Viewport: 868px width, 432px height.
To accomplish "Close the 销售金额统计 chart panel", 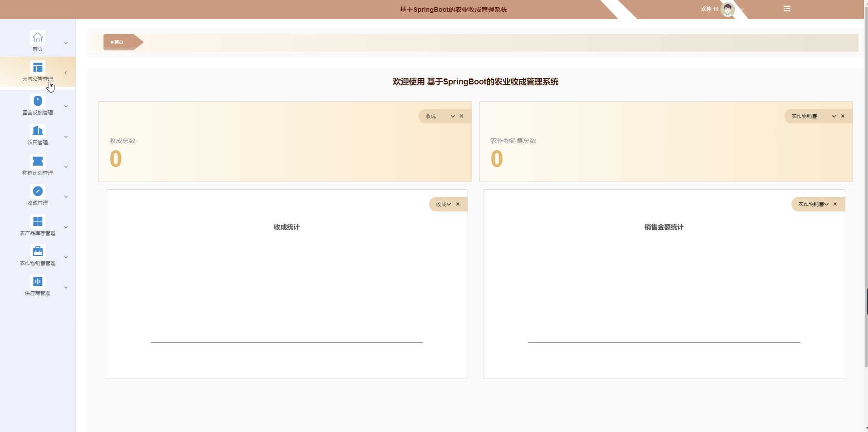I will click(835, 204).
